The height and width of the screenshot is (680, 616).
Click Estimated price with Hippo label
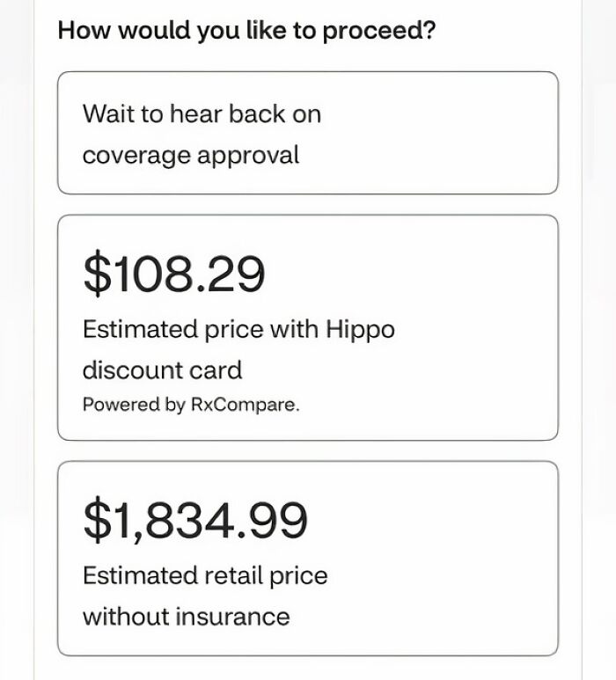[x=238, y=329]
